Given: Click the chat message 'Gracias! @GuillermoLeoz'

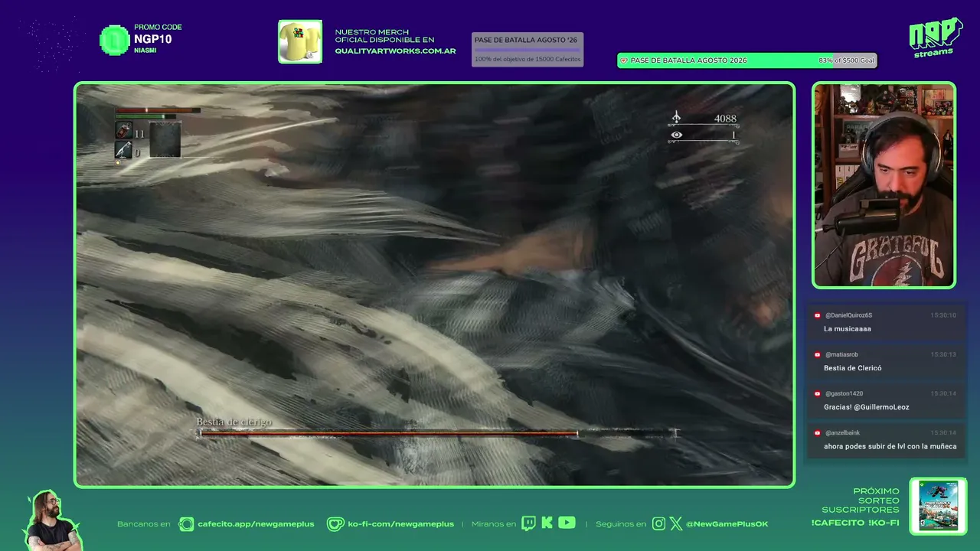Looking at the screenshot, I should click(x=866, y=407).
